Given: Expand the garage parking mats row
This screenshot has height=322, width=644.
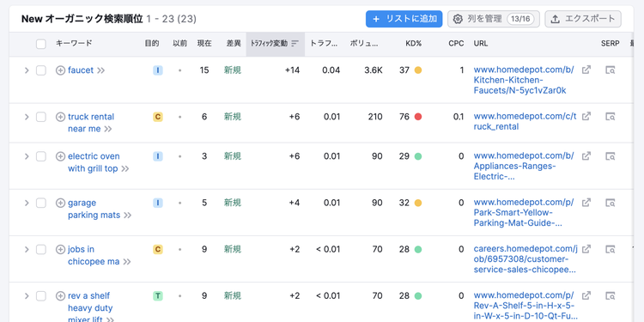Looking at the screenshot, I should [27, 203].
